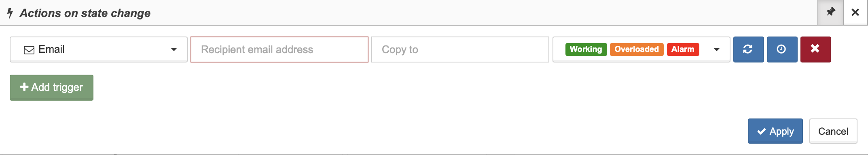Focus the Copy to field
This screenshot has height=155, width=868.
point(460,50)
